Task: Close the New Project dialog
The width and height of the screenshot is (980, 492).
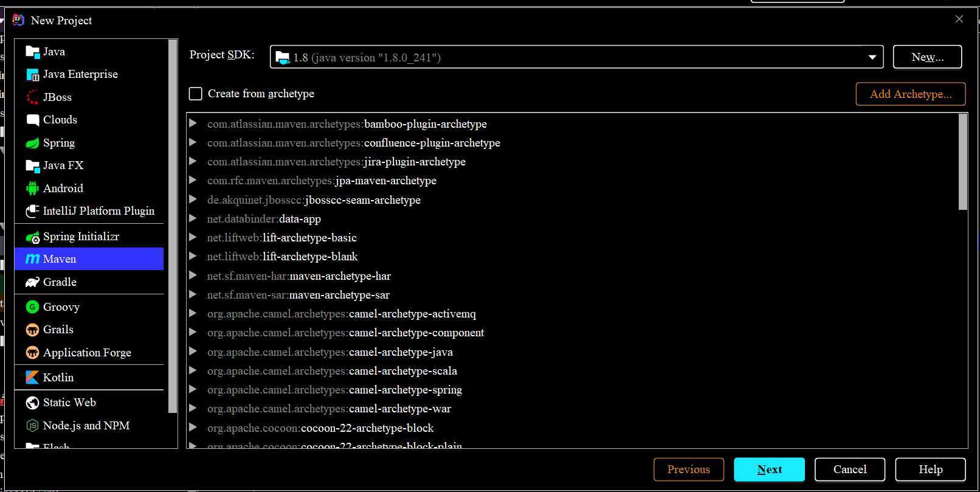Action: (959, 19)
